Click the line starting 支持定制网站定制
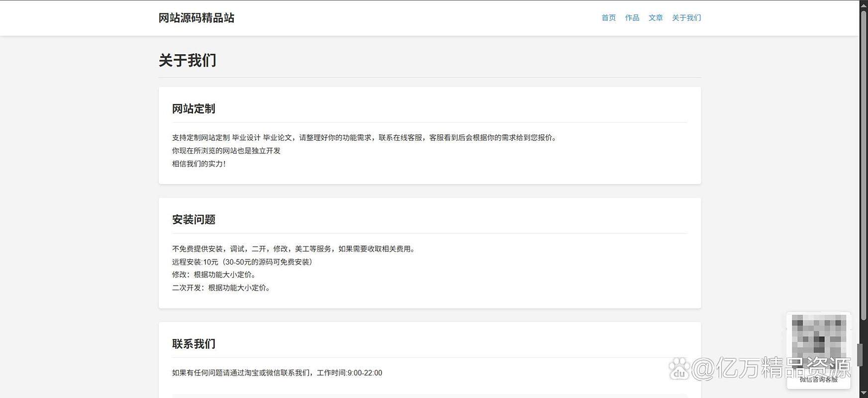This screenshot has height=398, width=868. [x=366, y=138]
